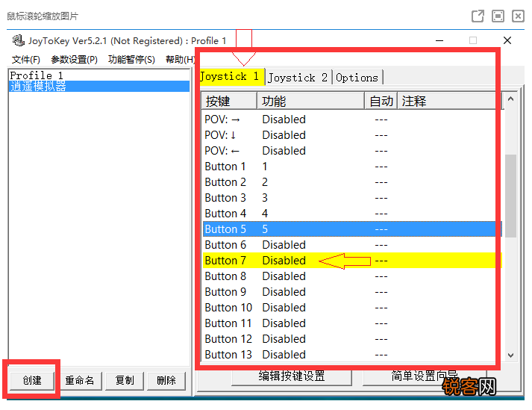Click the fit-to-screen viewer icon

pyautogui.click(x=498, y=16)
